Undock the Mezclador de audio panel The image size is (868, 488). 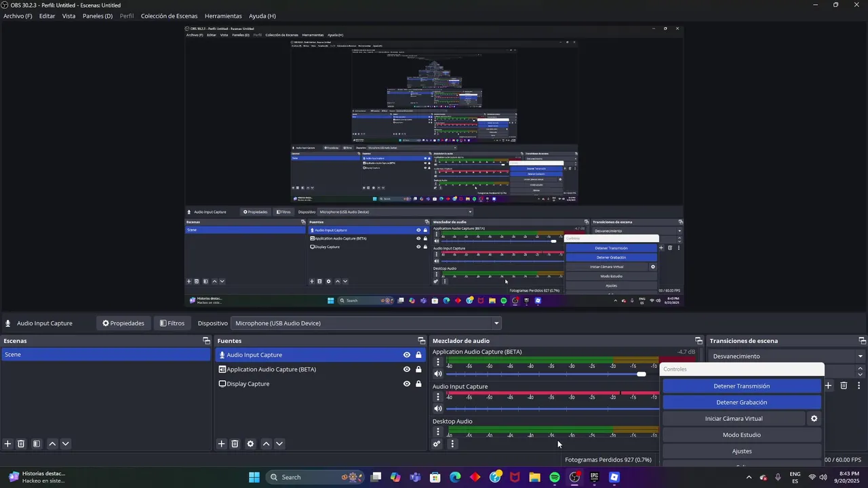point(698,341)
